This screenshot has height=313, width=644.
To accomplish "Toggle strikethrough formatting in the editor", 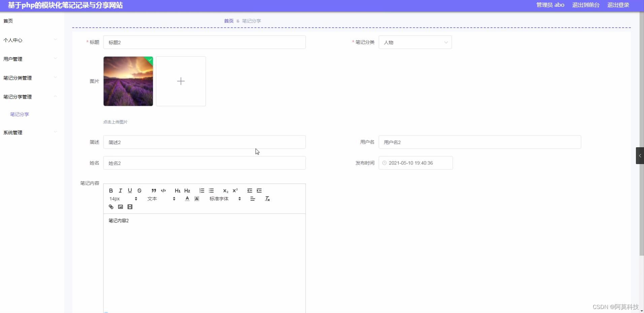I will tap(139, 190).
